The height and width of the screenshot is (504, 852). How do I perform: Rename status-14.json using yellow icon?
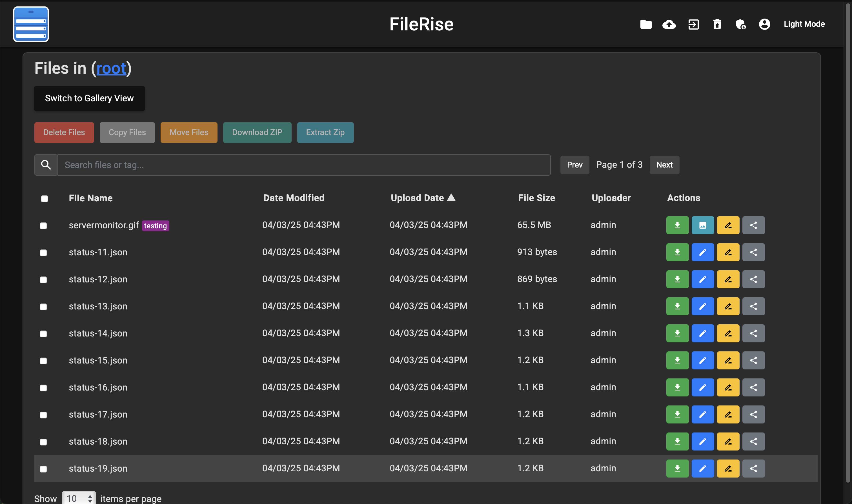click(x=728, y=333)
